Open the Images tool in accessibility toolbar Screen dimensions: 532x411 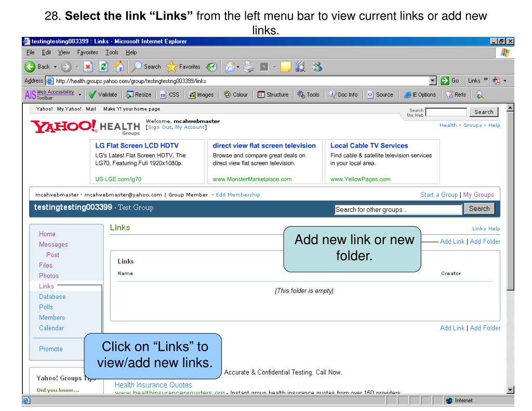tap(201, 95)
